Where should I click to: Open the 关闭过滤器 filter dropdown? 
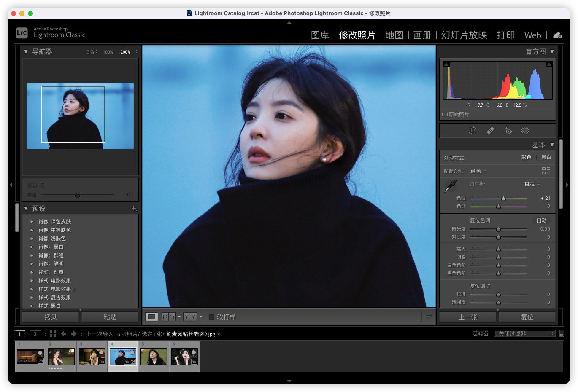pyautogui.click(x=524, y=333)
